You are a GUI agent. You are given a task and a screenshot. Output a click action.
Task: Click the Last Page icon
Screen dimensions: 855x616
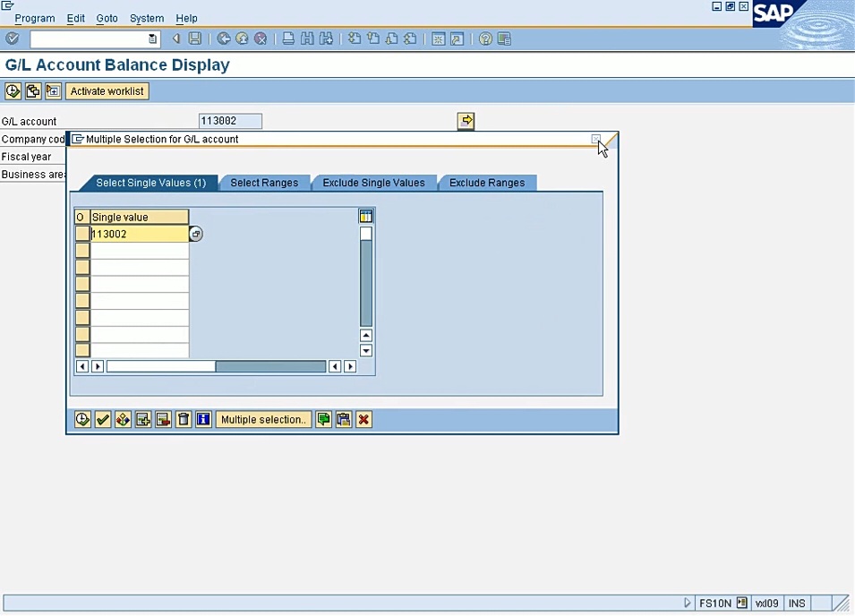pyautogui.click(x=410, y=38)
